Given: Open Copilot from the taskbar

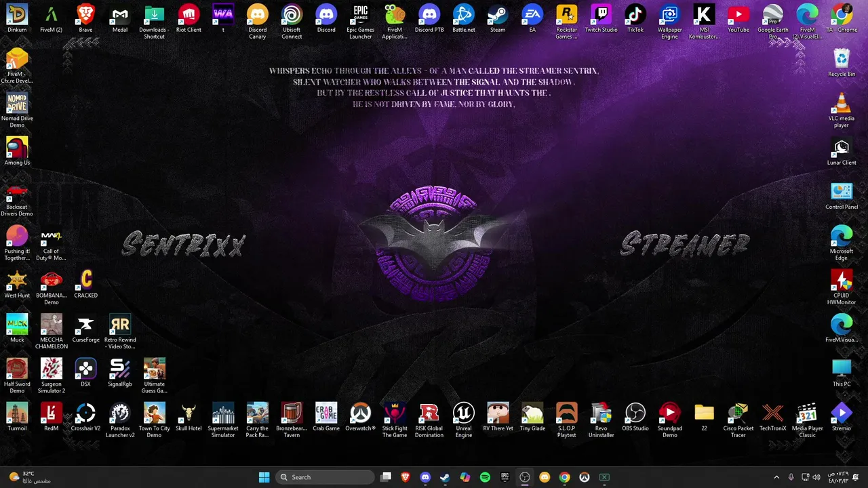Looking at the screenshot, I should (465, 477).
